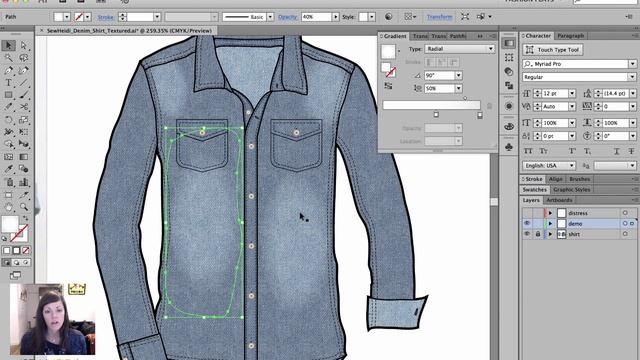
Task: Click the Transform link in control bar
Action: (440, 17)
